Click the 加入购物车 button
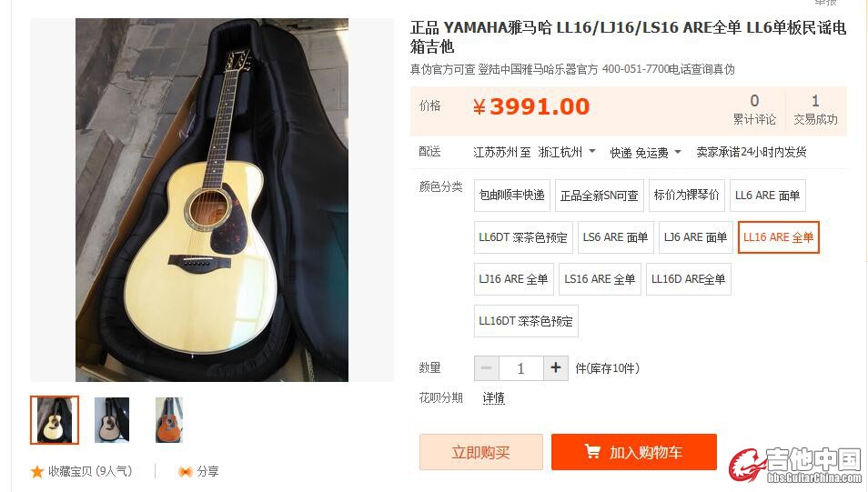This screenshot has width=868, height=492. click(634, 452)
